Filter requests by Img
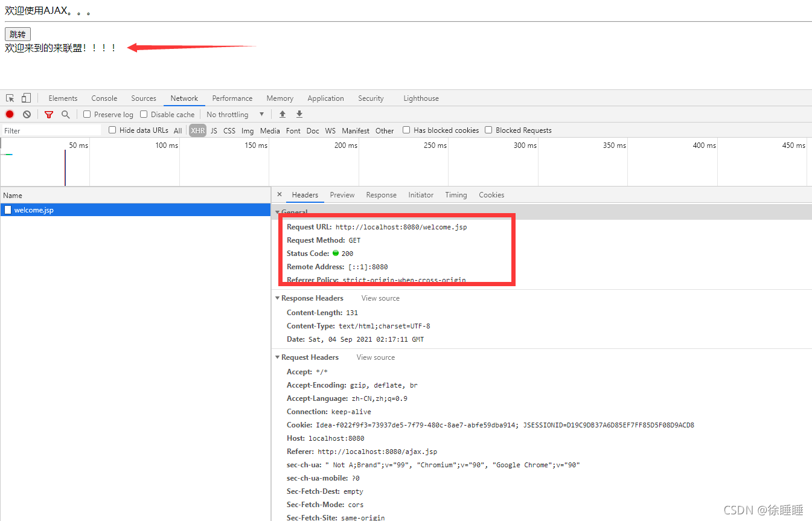Screen dimensions: 812x521 tap(248, 130)
